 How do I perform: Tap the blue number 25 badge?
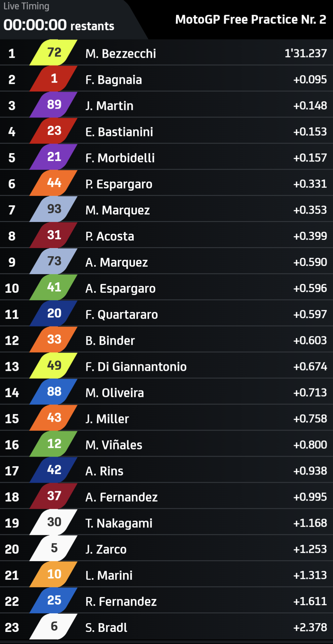[x=54, y=601]
